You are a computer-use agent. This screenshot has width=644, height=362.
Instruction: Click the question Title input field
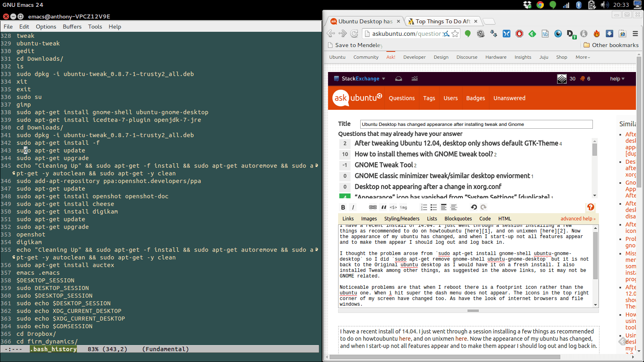[x=476, y=124]
